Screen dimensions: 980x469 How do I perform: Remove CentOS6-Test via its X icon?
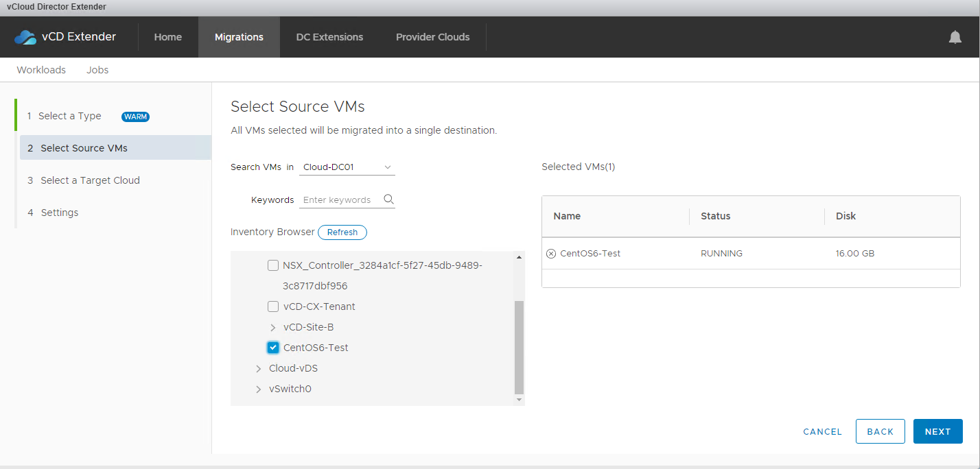point(551,254)
